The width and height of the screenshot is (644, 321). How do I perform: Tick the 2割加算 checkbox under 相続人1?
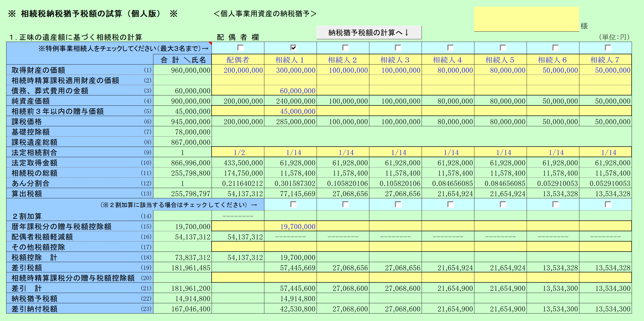pyautogui.click(x=293, y=204)
